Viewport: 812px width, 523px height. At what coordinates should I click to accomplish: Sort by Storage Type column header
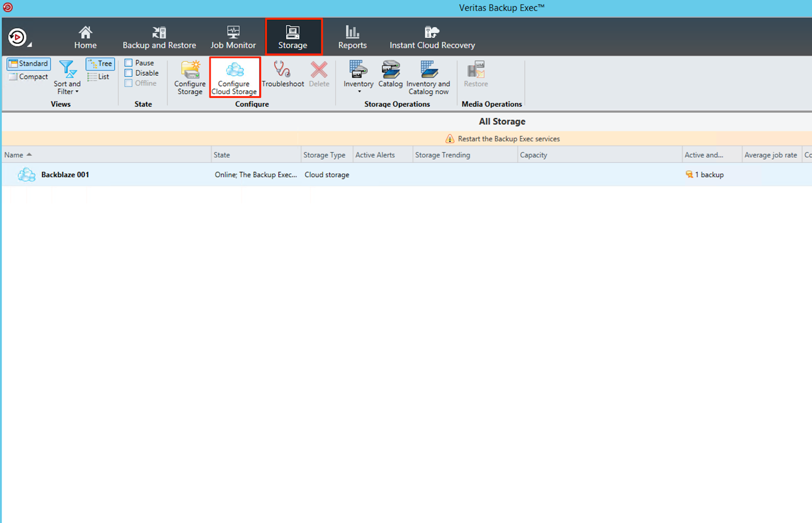(327, 155)
